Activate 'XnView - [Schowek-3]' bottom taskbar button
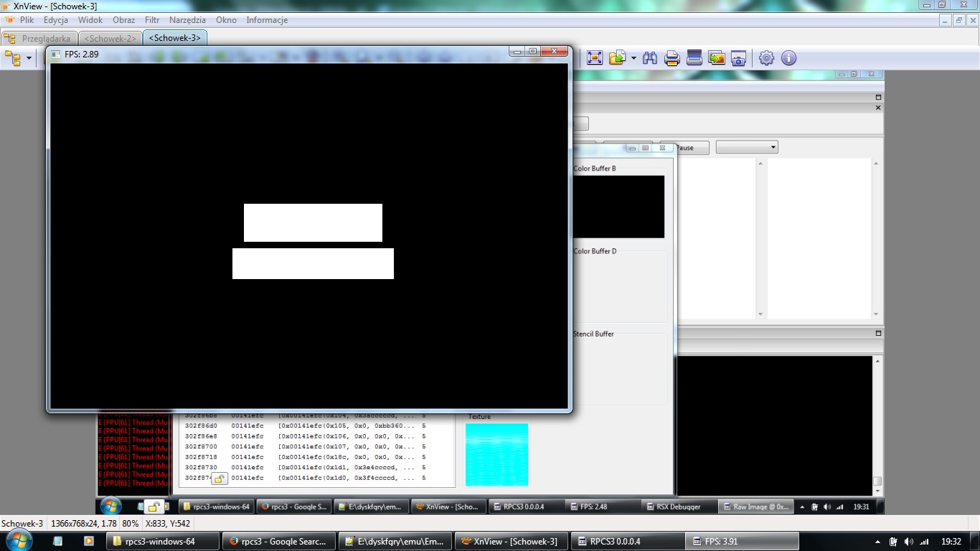Image resolution: width=980 pixels, height=551 pixels. 512,541
